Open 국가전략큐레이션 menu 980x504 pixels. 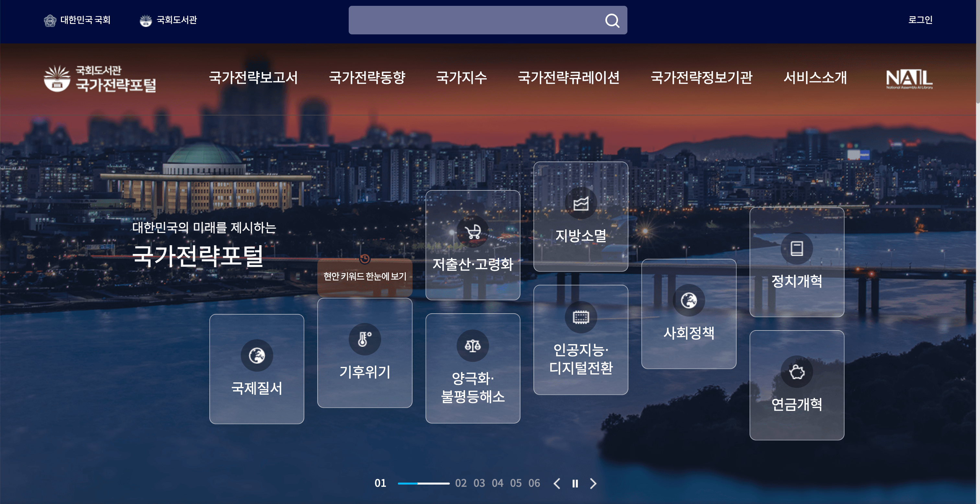569,78
